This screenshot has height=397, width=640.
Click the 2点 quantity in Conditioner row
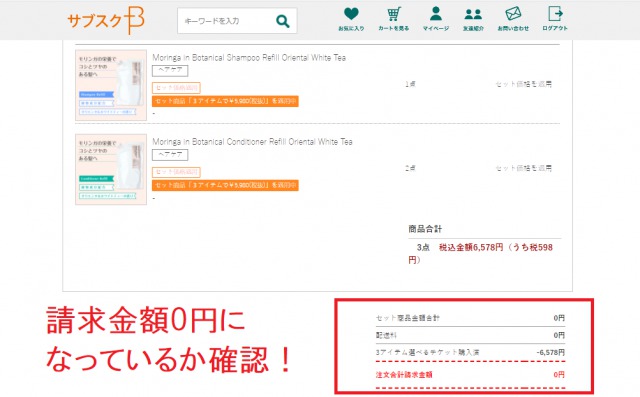click(411, 168)
